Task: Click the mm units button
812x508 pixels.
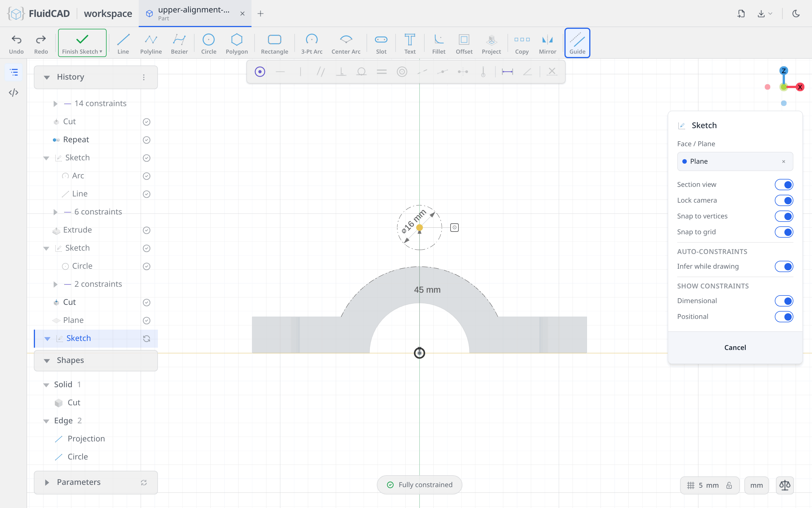Action: point(756,485)
